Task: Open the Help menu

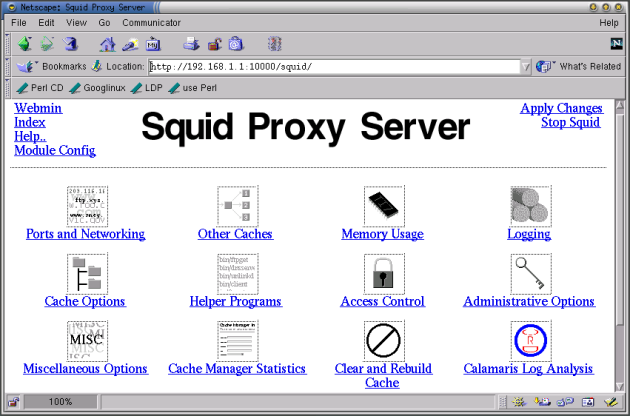Action: (609, 23)
